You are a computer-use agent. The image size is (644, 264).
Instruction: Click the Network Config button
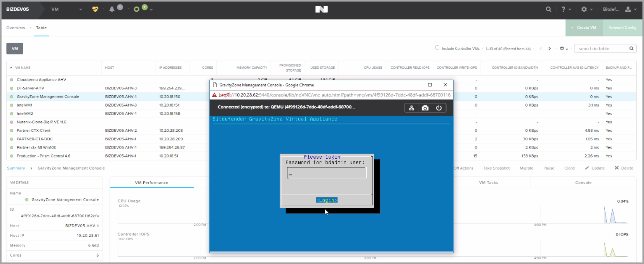click(622, 28)
